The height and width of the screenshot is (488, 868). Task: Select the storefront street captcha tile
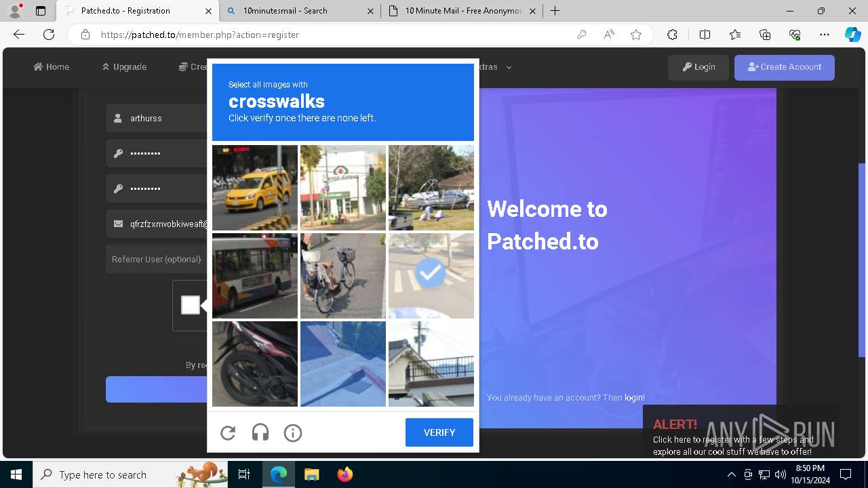click(343, 188)
